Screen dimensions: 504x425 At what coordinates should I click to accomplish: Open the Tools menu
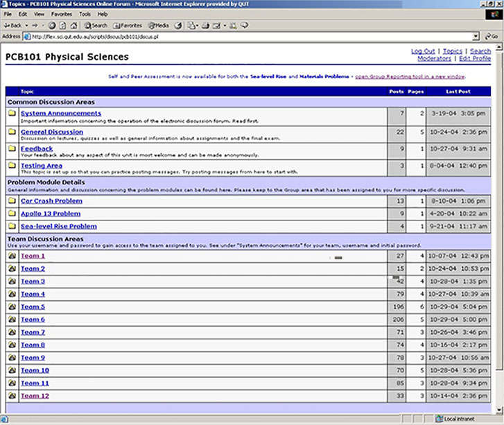(85, 14)
